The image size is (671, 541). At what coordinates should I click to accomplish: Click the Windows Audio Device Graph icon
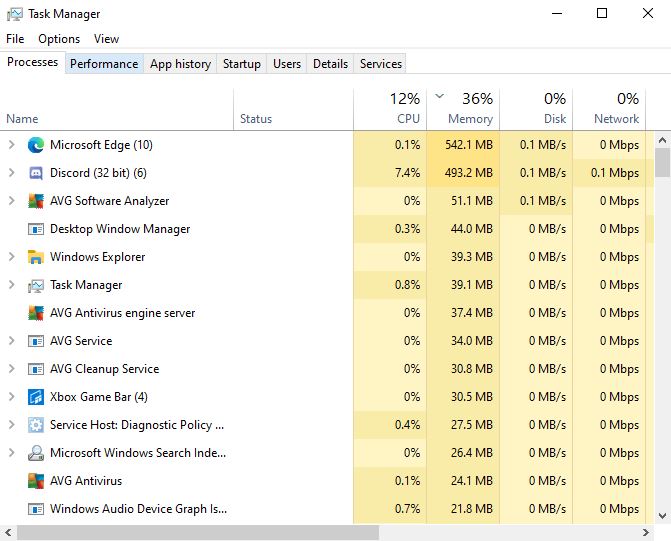(x=36, y=509)
